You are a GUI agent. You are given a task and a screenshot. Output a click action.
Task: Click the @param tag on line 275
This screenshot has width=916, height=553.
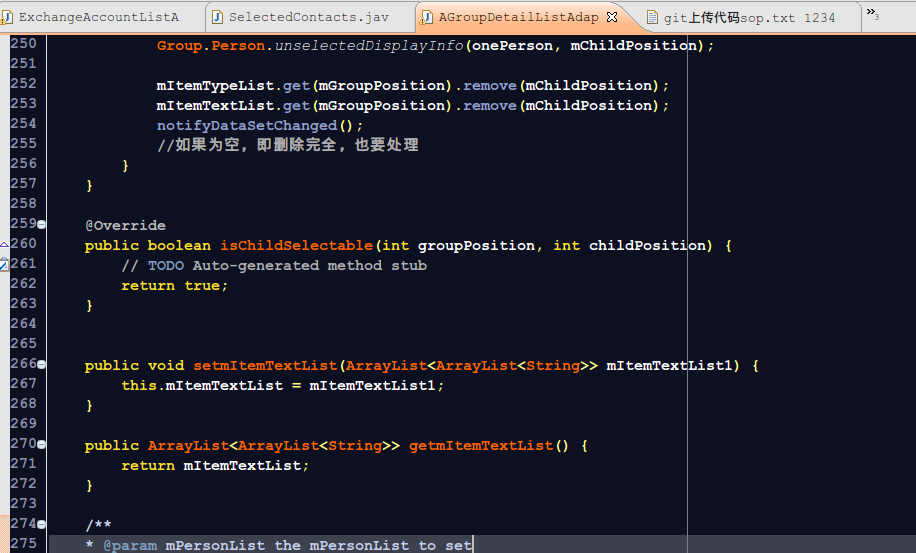(130, 545)
